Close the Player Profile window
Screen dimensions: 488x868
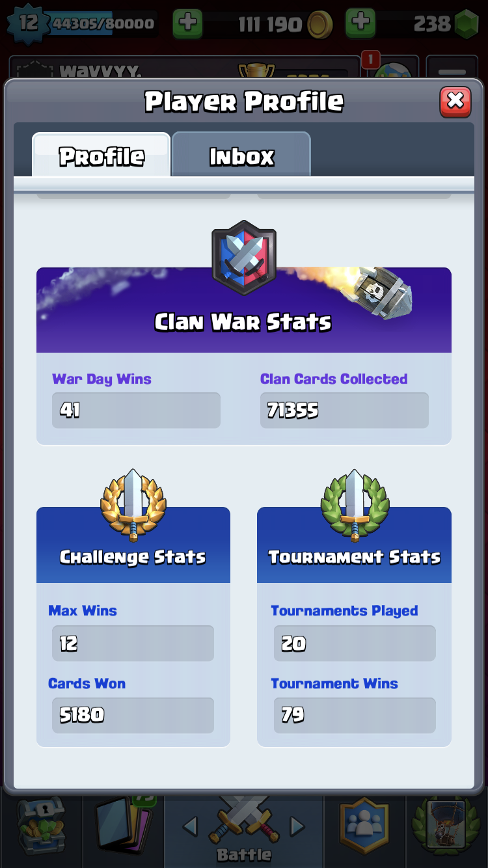pyautogui.click(x=455, y=102)
